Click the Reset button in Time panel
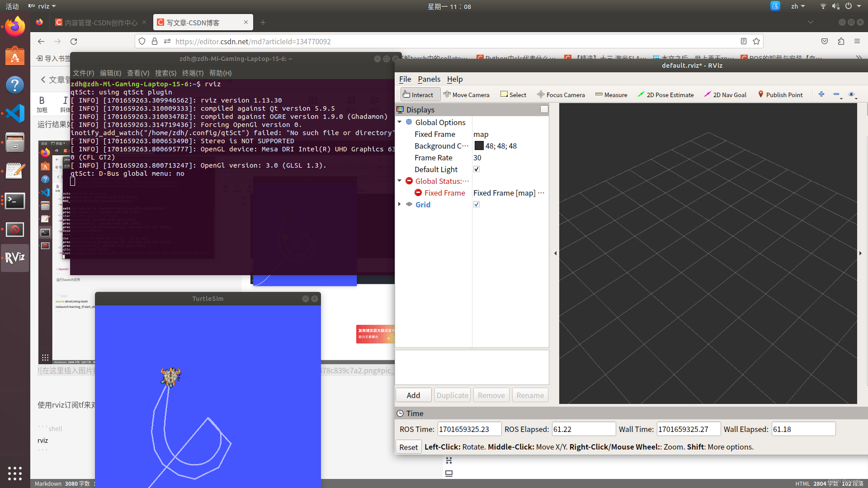 pyautogui.click(x=408, y=447)
